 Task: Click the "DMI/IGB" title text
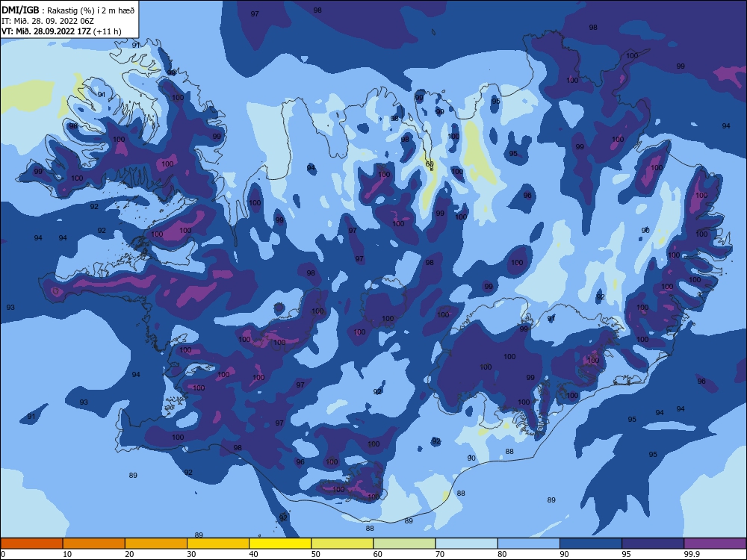click(20, 10)
